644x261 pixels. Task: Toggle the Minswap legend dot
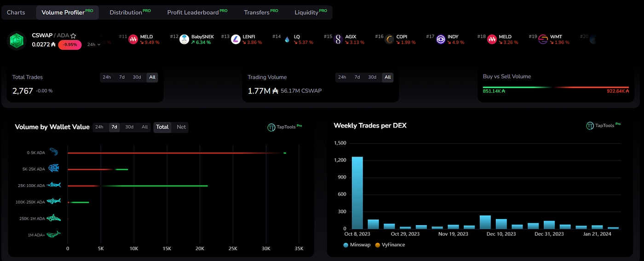[346, 245]
